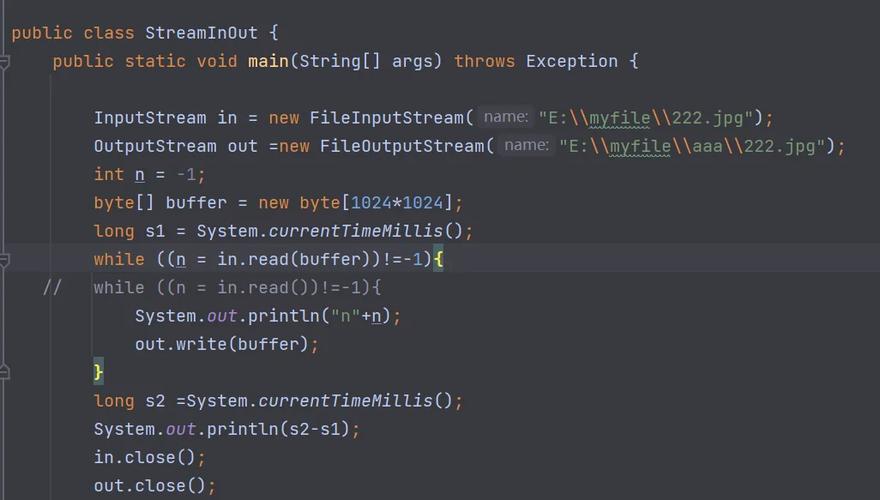Click the while block end fold marker
Screen dimensions: 880x500
tap(4, 373)
